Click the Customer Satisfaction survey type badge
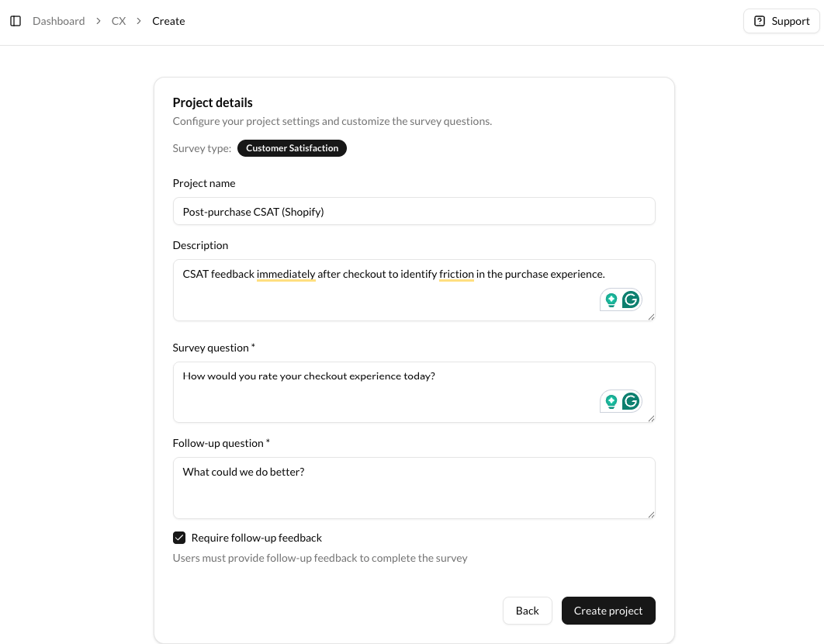Screen dimensions: 824x644 point(292,148)
